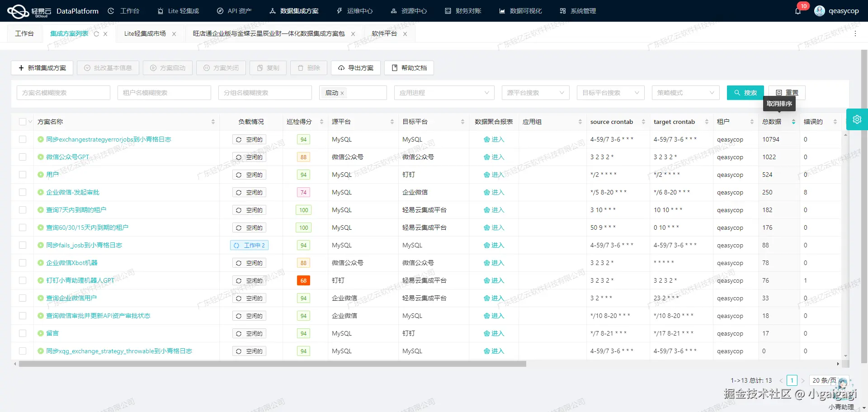The height and width of the screenshot is (412, 868).
Task: Sort by 巡检得分 column
Action: [x=321, y=122]
